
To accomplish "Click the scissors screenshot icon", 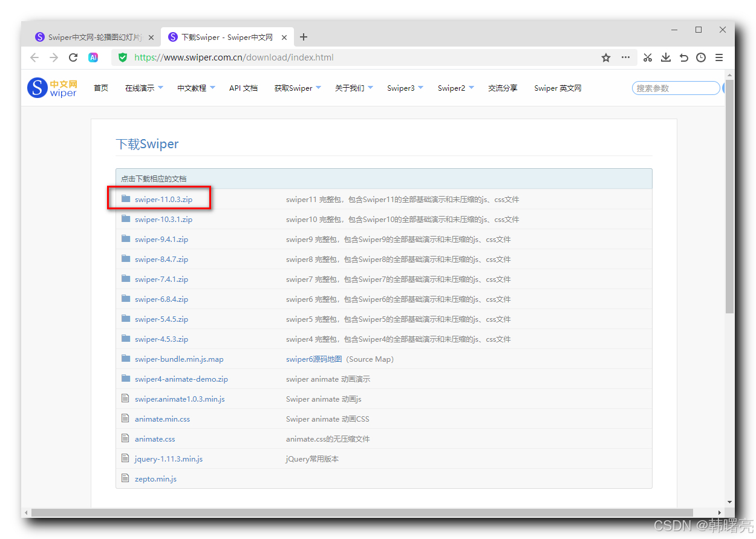I will click(x=648, y=57).
